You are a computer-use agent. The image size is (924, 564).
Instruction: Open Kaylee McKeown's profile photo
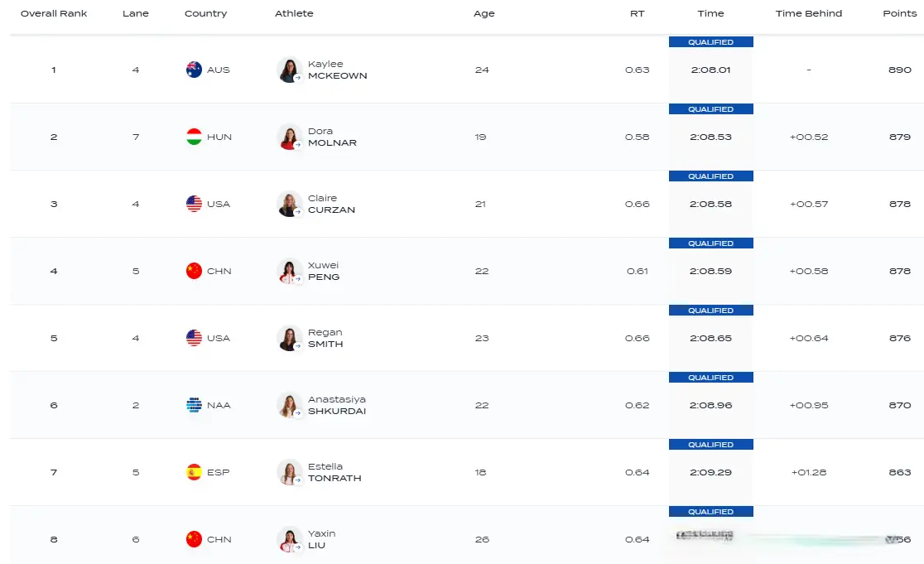click(289, 70)
